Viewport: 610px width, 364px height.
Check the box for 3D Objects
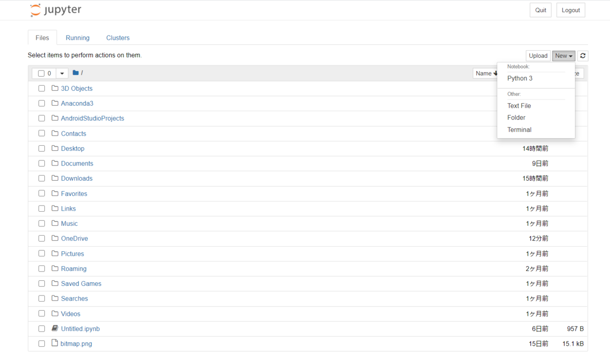click(42, 88)
